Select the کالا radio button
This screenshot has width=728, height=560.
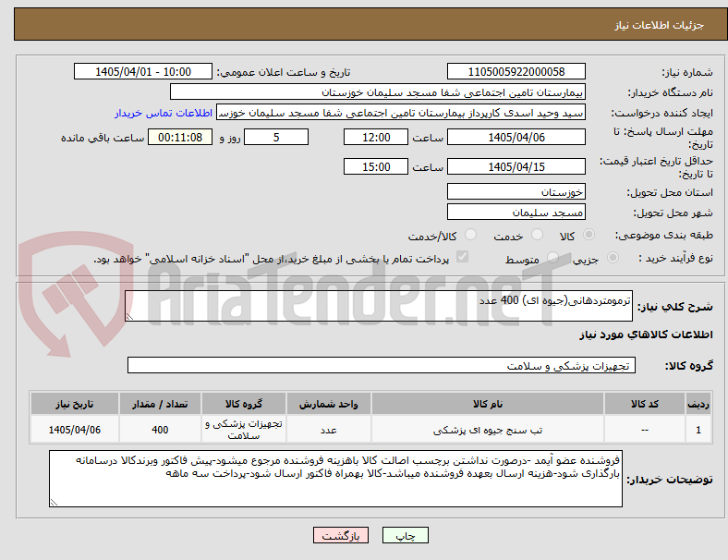click(588, 235)
